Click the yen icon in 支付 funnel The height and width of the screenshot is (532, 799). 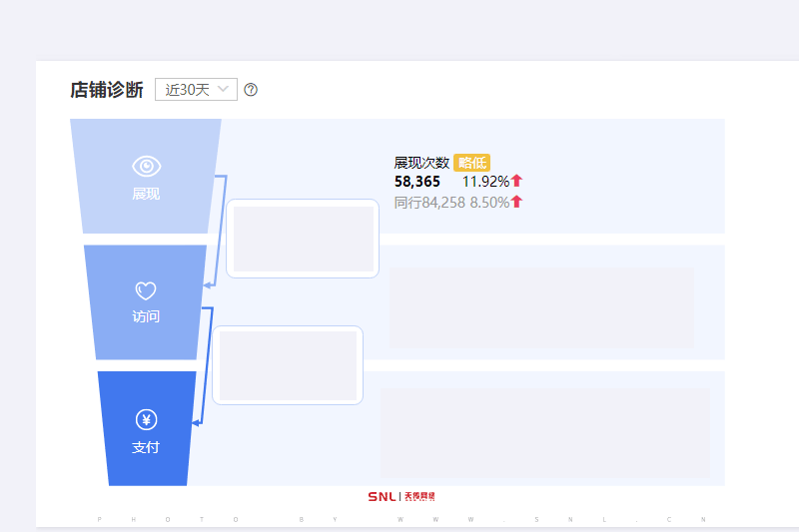pos(146,420)
